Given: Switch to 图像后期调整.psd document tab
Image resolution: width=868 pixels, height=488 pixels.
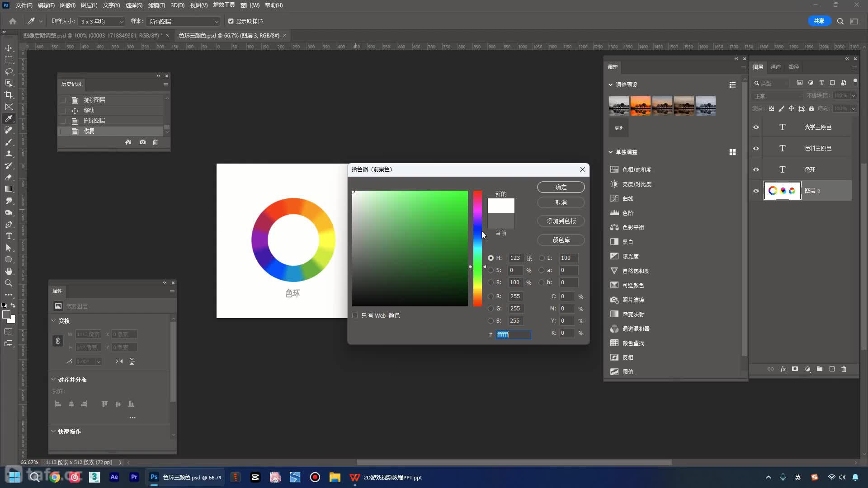Looking at the screenshot, I should click(93, 35).
